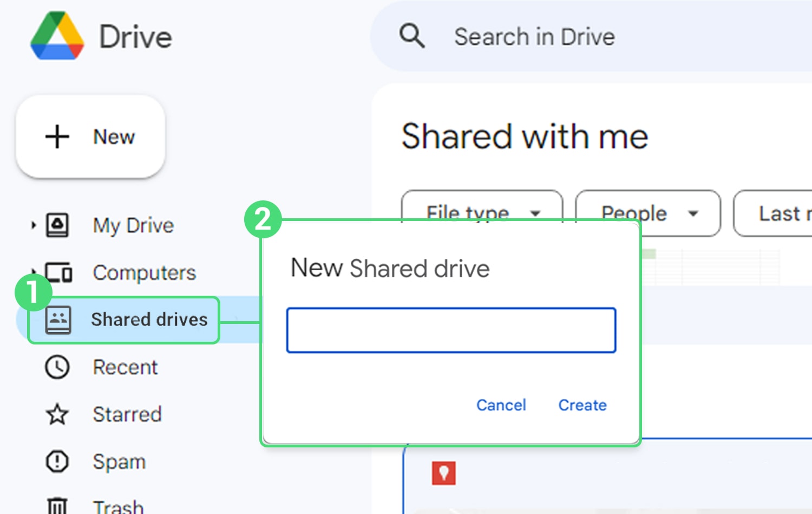This screenshot has width=812, height=514.
Task: Open the File type filter
Action: point(481,213)
